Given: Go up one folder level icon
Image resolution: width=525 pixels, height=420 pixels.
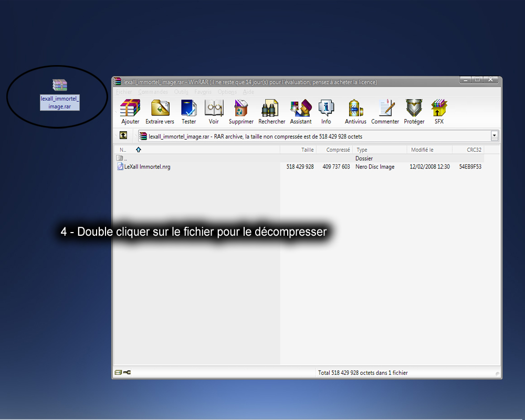Looking at the screenshot, I should [x=123, y=135].
